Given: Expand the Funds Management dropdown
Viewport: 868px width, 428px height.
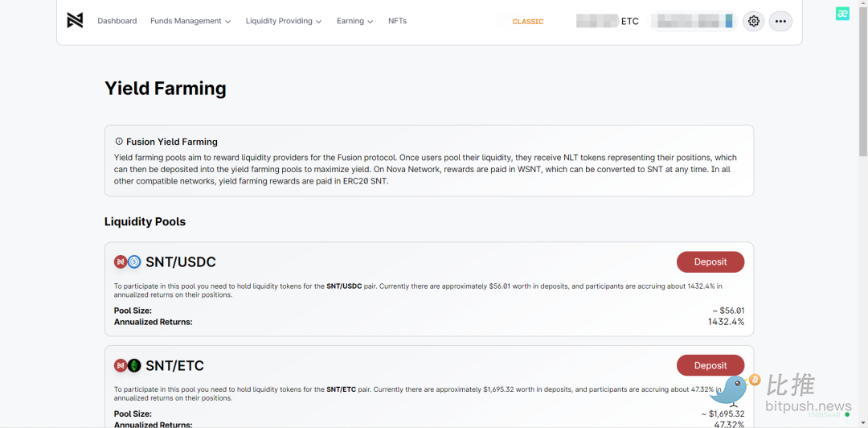Looking at the screenshot, I should click(190, 21).
